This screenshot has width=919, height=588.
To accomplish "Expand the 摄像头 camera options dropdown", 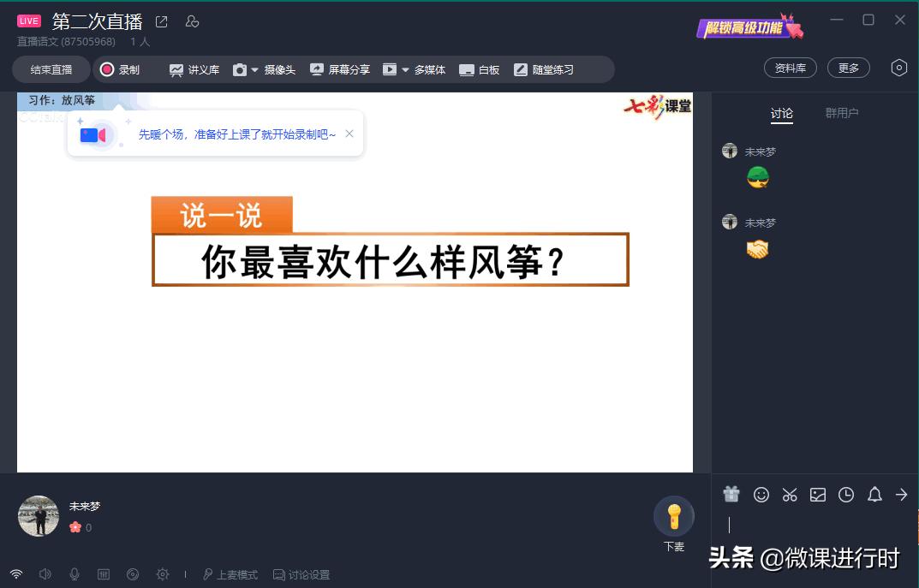I will coord(254,69).
